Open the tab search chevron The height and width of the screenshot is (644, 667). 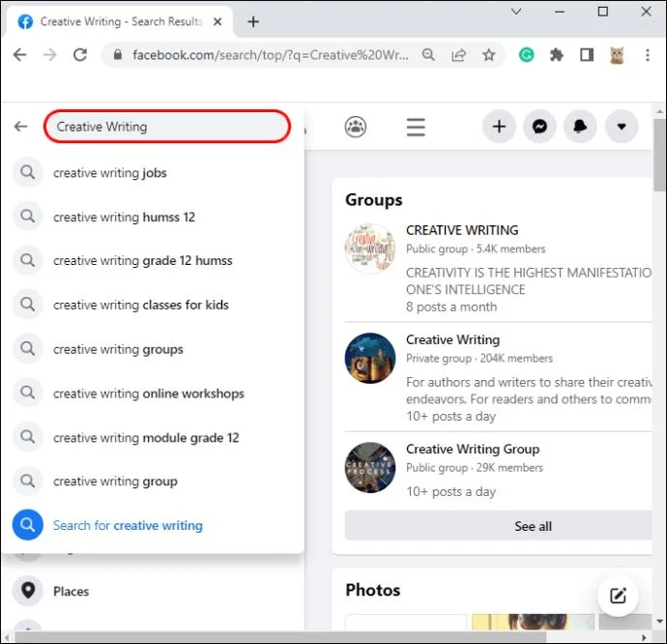pyautogui.click(x=516, y=12)
